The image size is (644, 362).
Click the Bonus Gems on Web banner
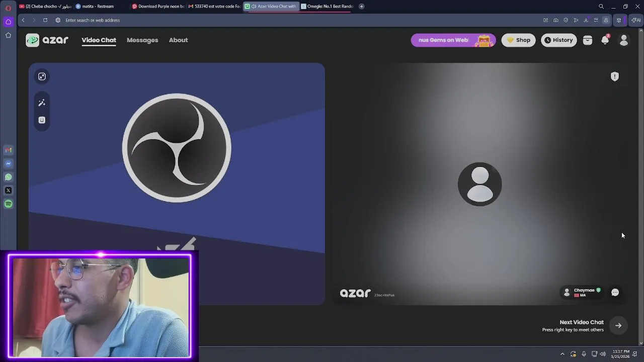(453, 40)
